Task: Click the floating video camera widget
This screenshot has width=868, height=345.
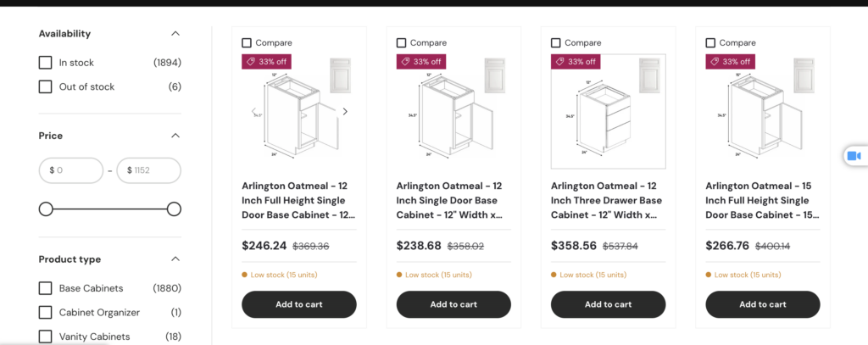Action: (x=854, y=156)
